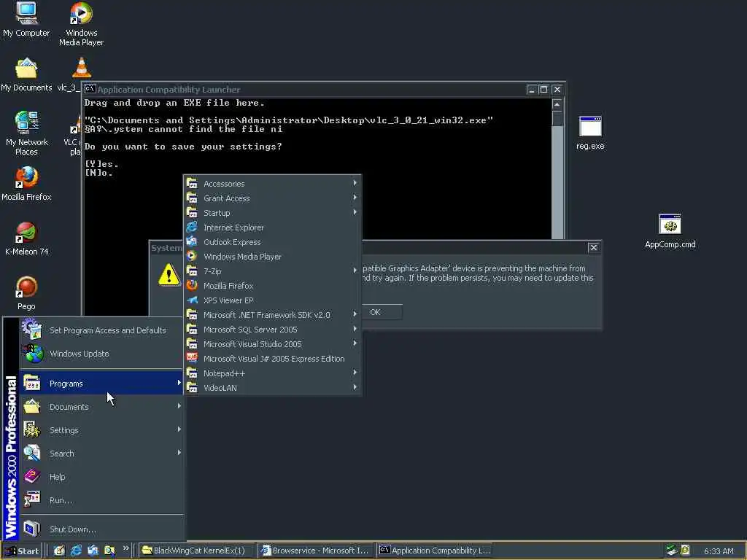This screenshot has width=747, height=560.
Task: Switch to Browservice - Microsoft I... taskbar button
Action: 317,551
